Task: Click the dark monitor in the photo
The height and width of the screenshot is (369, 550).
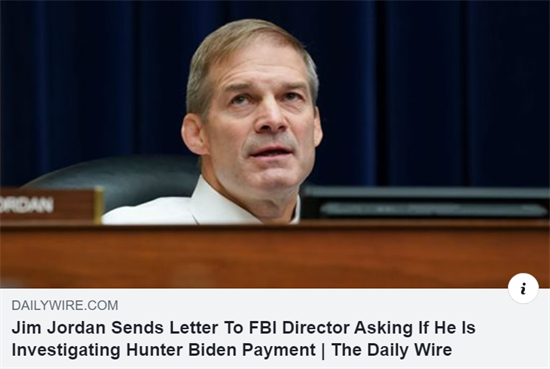Action: coord(424,203)
